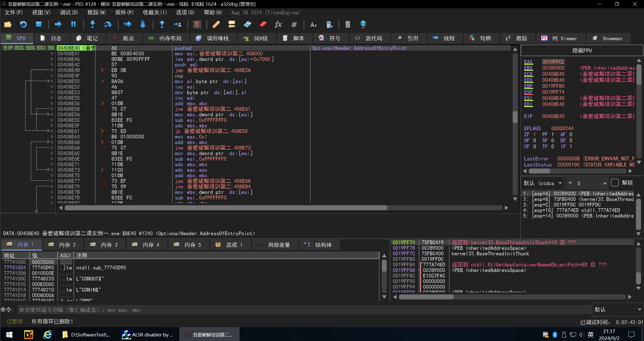Viewport: 644px width, 341px height.
Task: Click the 隐藏FPU button
Action: pyautogui.click(x=582, y=51)
